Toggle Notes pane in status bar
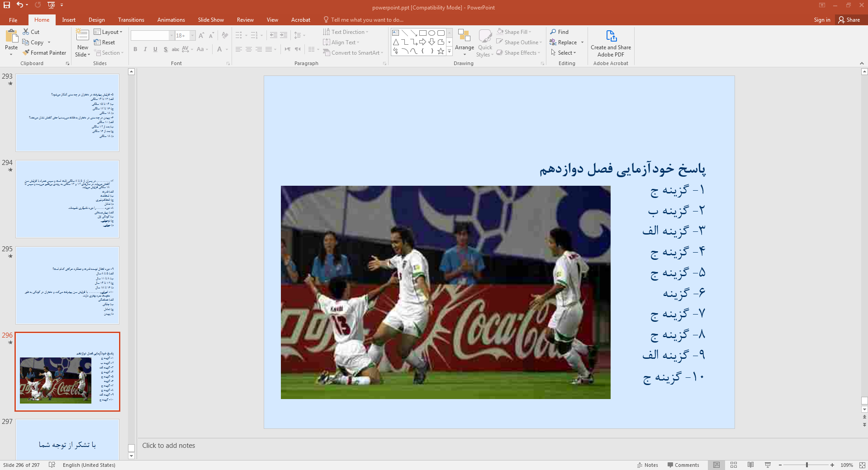Screen dimensions: 868x470 (x=647, y=465)
